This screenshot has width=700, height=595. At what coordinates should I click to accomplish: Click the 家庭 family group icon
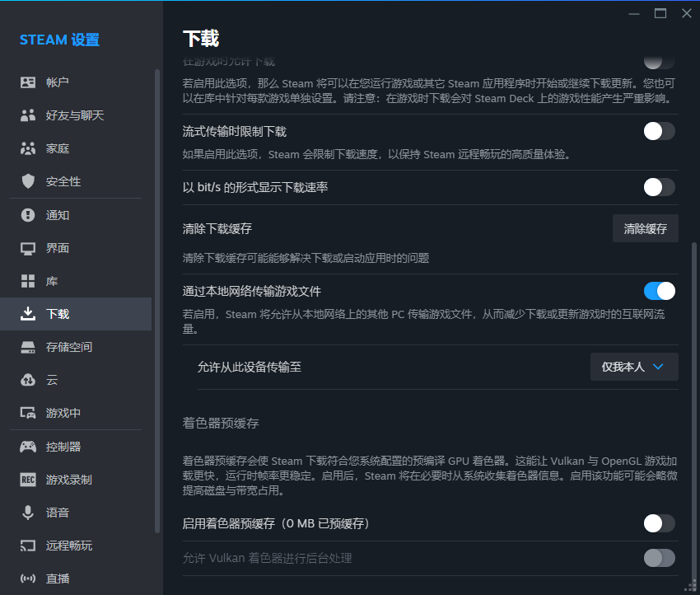28,148
